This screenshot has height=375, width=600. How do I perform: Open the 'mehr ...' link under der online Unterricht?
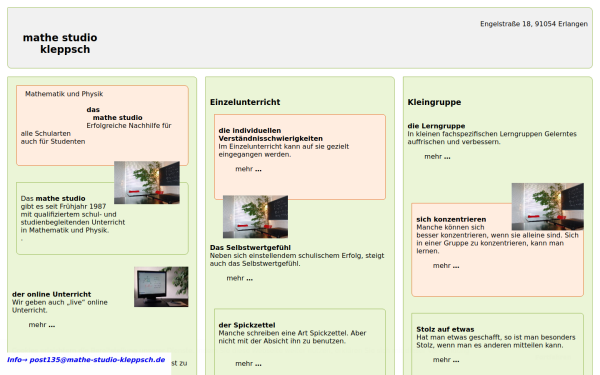tap(42, 325)
